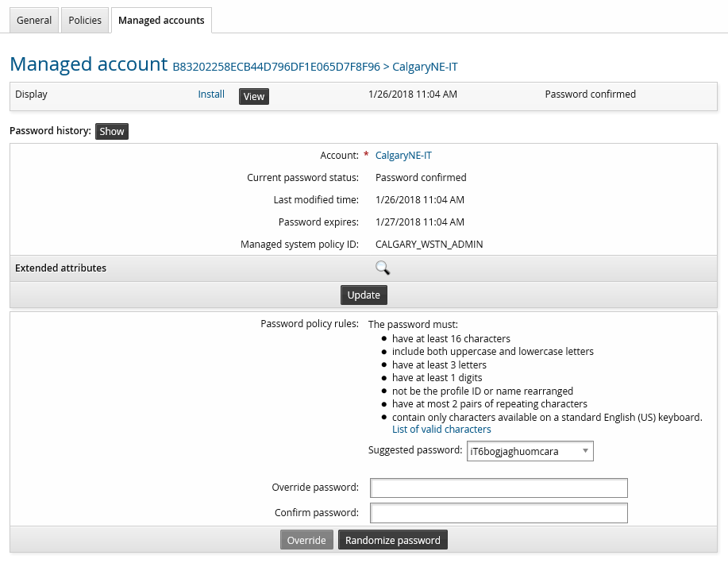
Task: Select the Managed accounts tab
Action: (161, 21)
